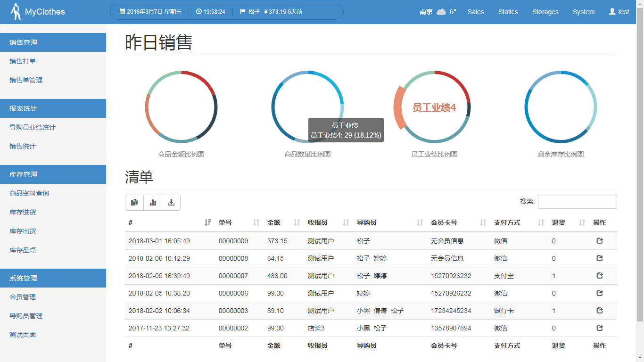The height and width of the screenshot is (362, 644).
Task: Open action icon for order 00000009
Action: coord(600,241)
